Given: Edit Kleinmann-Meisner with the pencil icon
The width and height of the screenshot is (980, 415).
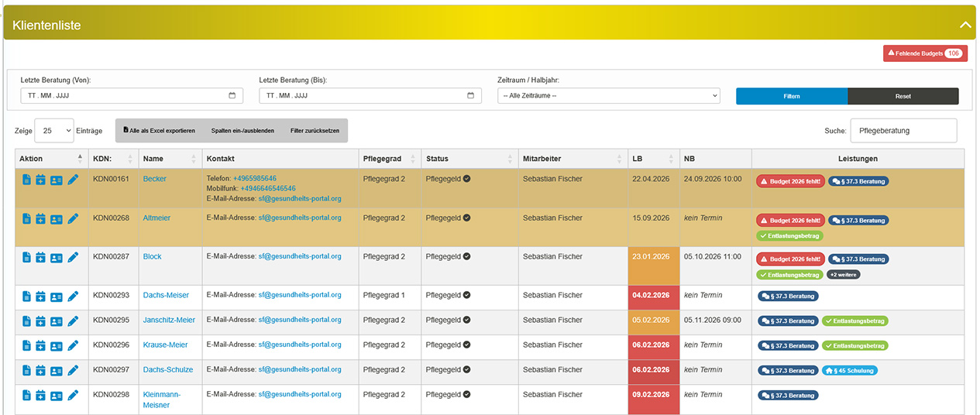Looking at the screenshot, I should coord(73,396).
